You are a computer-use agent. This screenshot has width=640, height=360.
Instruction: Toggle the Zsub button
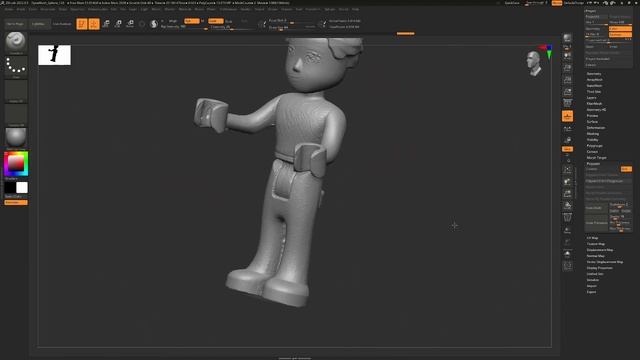coord(229,21)
